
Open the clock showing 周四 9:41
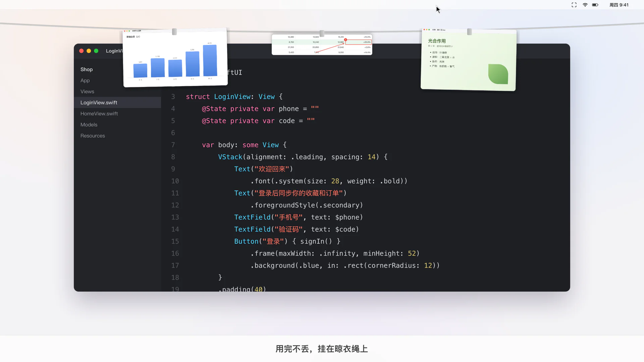619,5
